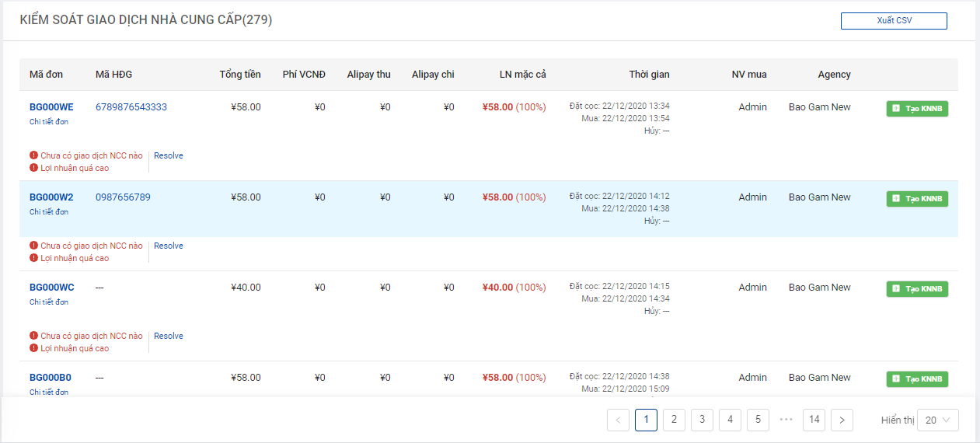
Task: Click Resolve link for order BG000WE
Action: 168,155
